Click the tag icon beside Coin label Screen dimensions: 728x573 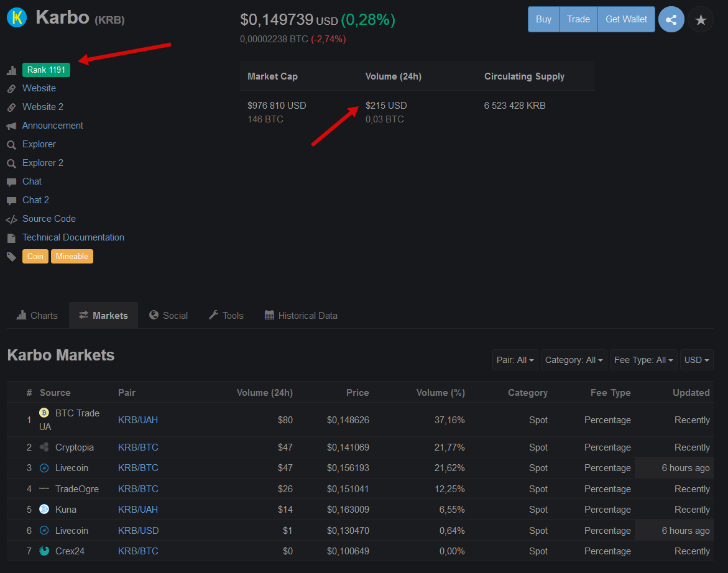coord(12,257)
